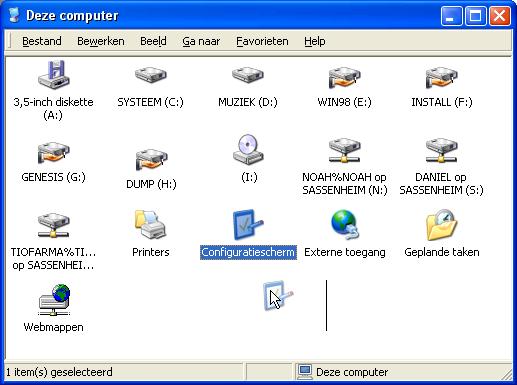Open the Ga naar menu

201,41
